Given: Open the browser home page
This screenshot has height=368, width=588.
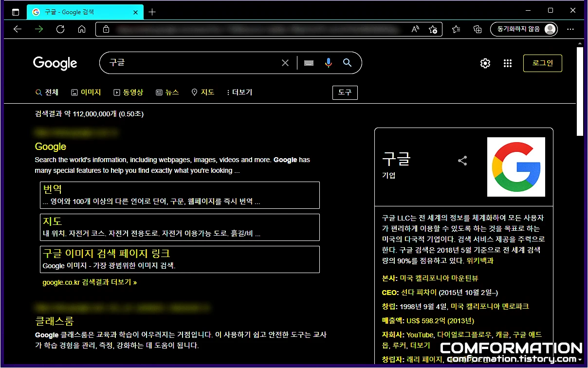Looking at the screenshot, I should click(x=82, y=29).
